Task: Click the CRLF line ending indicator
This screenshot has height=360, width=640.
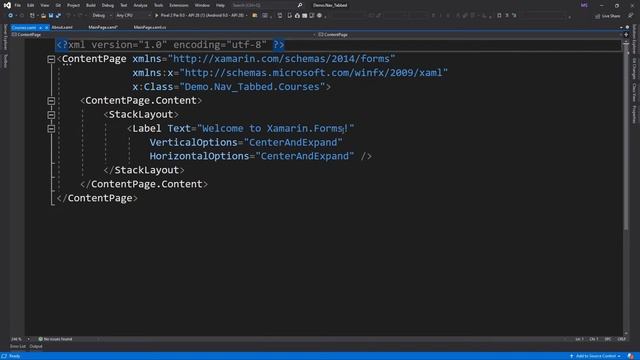Action: pyautogui.click(x=621, y=339)
